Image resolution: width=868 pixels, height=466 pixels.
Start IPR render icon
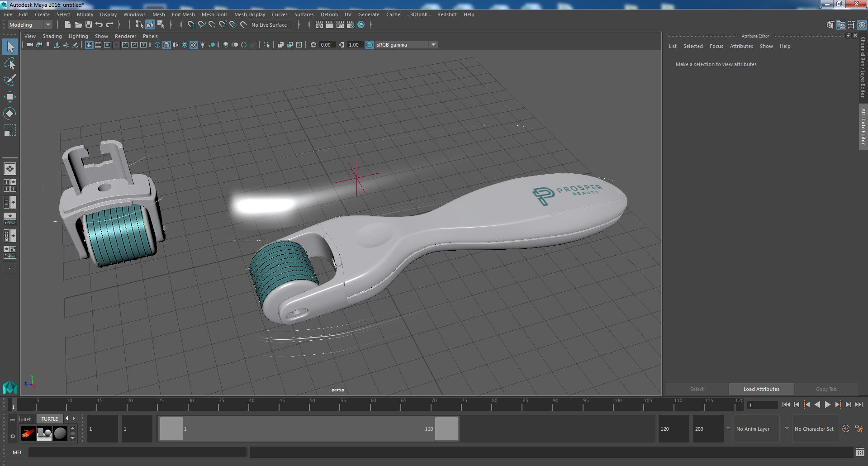pyautogui.click(x=340, y=25)
